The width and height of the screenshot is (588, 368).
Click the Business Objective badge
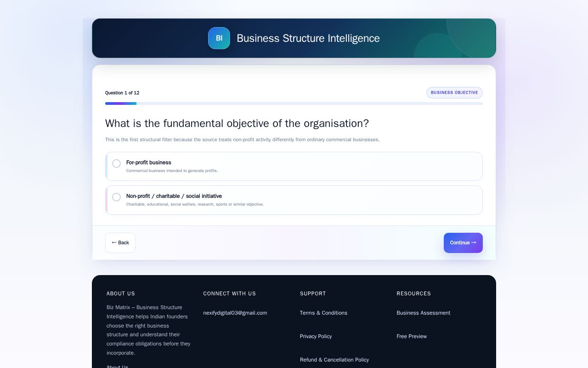(x=454, y=92)
